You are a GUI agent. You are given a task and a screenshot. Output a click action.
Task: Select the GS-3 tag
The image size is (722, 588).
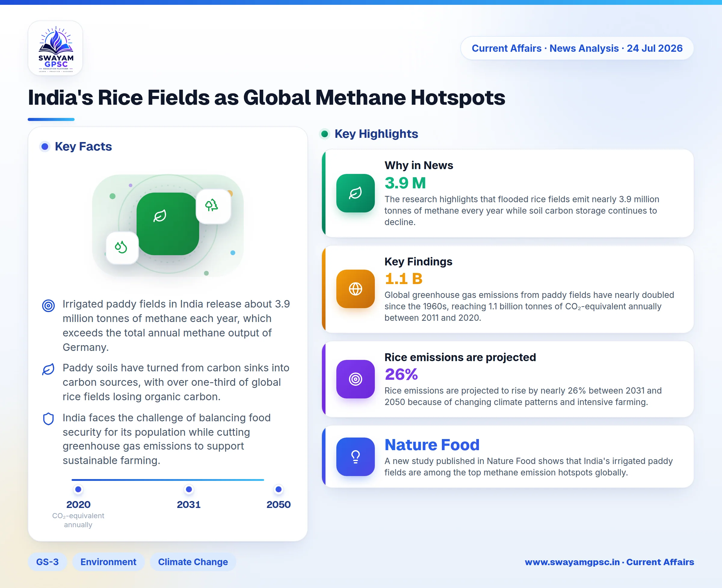click(x=48, y=562)
